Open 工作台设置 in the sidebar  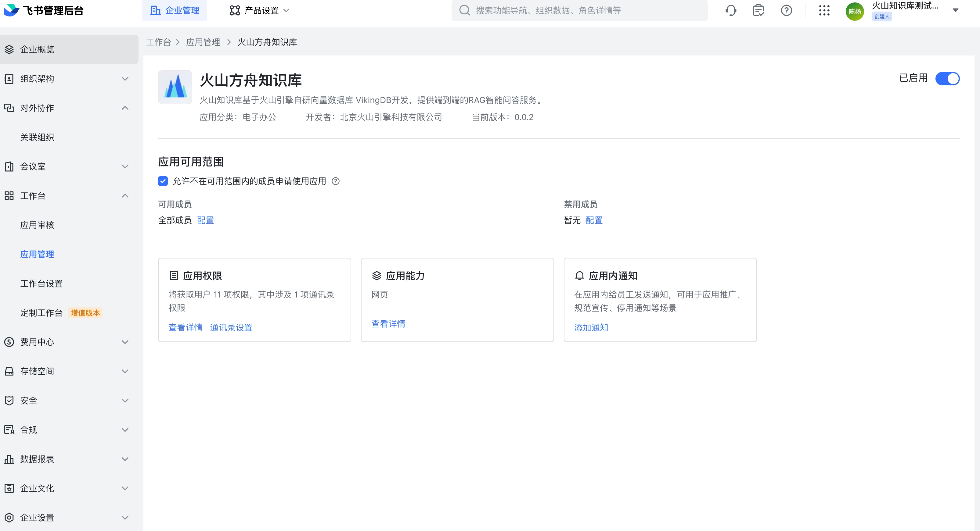pyautogui.click(x=41, y=283)
